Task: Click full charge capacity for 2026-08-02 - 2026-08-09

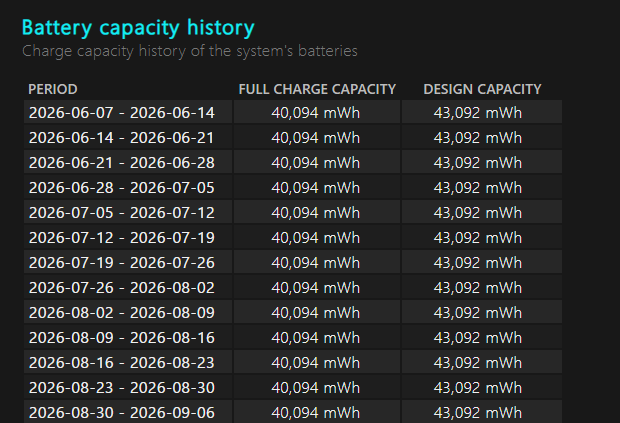Action: tap(316, 313)
